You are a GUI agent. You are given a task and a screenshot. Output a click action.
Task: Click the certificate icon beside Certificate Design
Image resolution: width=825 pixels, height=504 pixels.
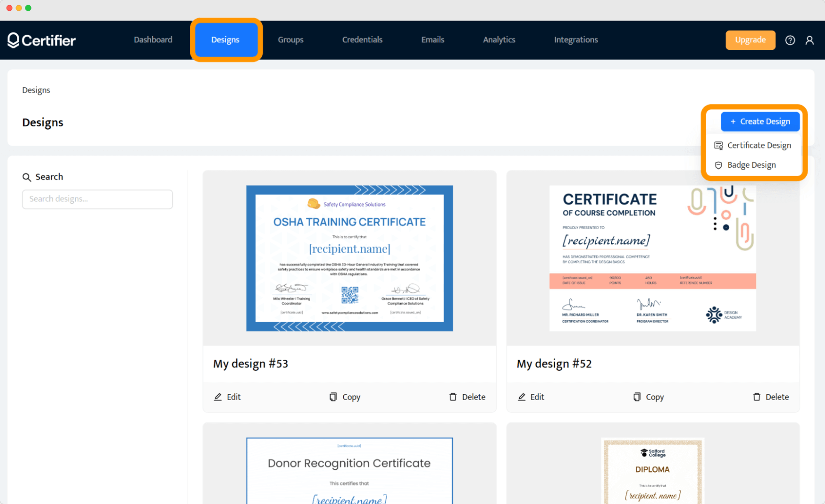coord(718,146)
